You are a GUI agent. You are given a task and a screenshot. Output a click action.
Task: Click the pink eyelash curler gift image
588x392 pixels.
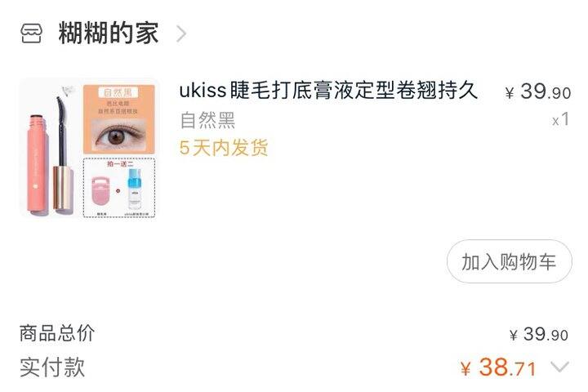point(101,191)
